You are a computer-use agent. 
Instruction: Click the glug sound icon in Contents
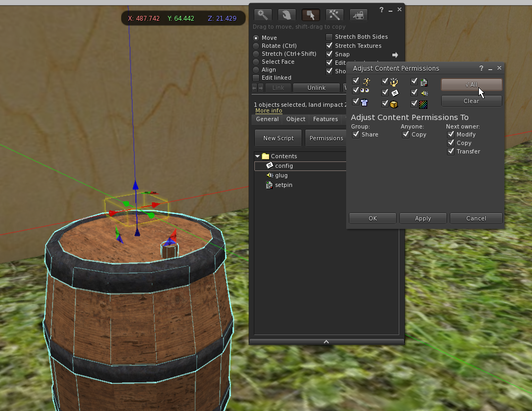click(x=270, y=175)
